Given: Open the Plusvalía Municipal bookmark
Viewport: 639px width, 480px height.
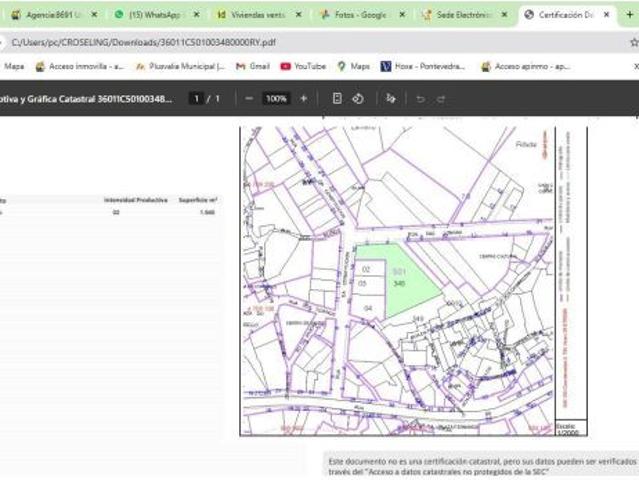Looking at the screenshot, I should point(180,66).
